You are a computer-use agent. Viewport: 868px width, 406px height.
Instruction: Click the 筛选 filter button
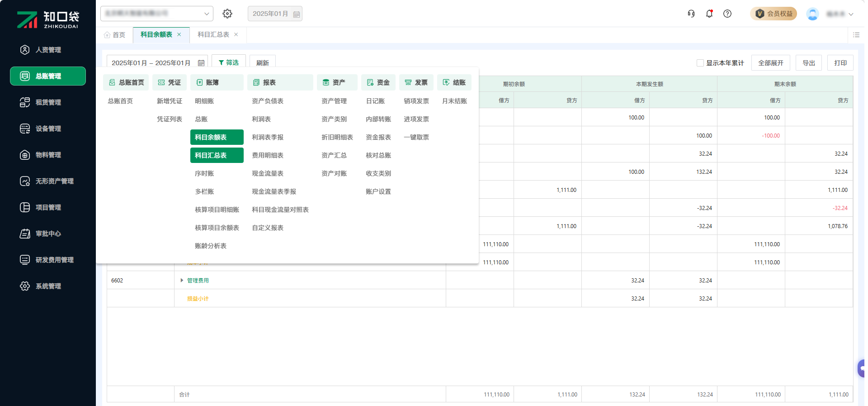click(x=229, y=62)
